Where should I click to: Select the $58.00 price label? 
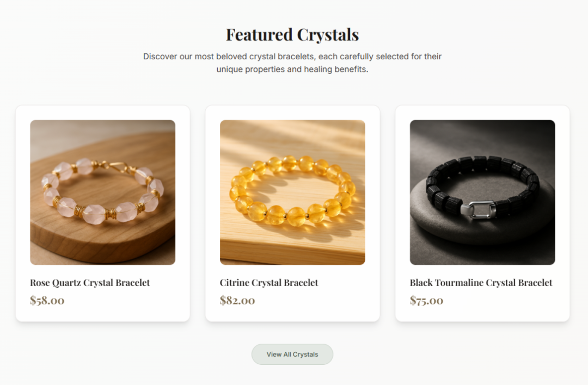tap(47, 300)
